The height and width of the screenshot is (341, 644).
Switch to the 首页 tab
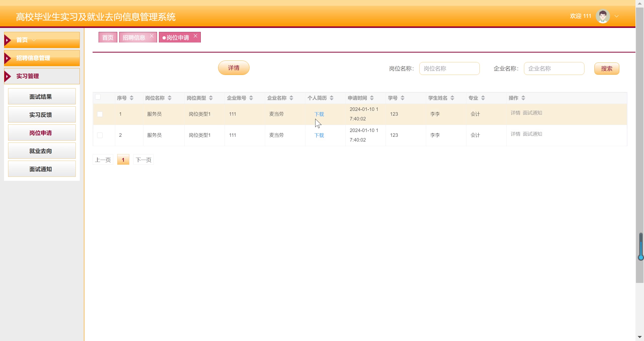(x=108, y=37)
